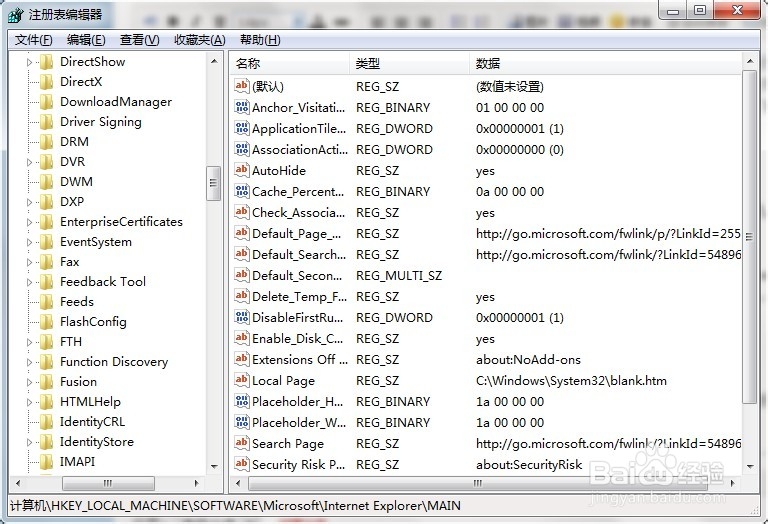The width and height of the screenshot is (768, 524).
Task: Click the FlashConfig folder icon
Action: pos(46,322)
